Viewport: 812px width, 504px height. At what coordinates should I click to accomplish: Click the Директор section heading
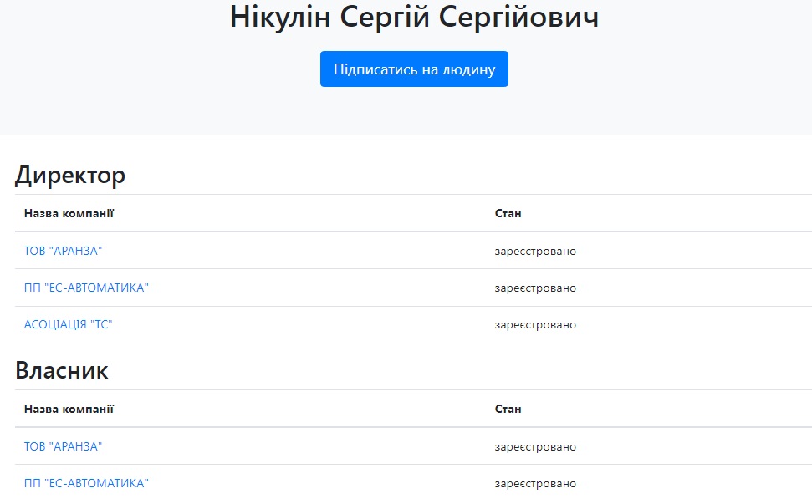[70, 176]
